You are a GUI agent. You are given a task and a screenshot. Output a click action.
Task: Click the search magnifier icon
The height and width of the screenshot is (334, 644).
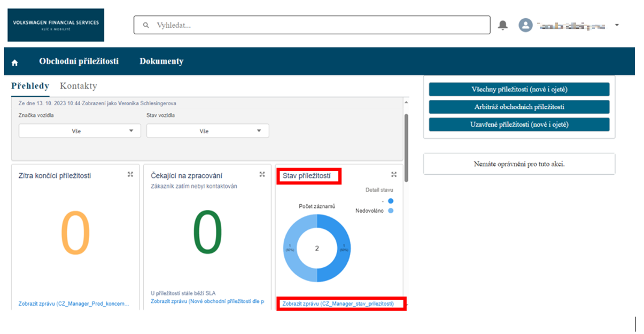145,25
